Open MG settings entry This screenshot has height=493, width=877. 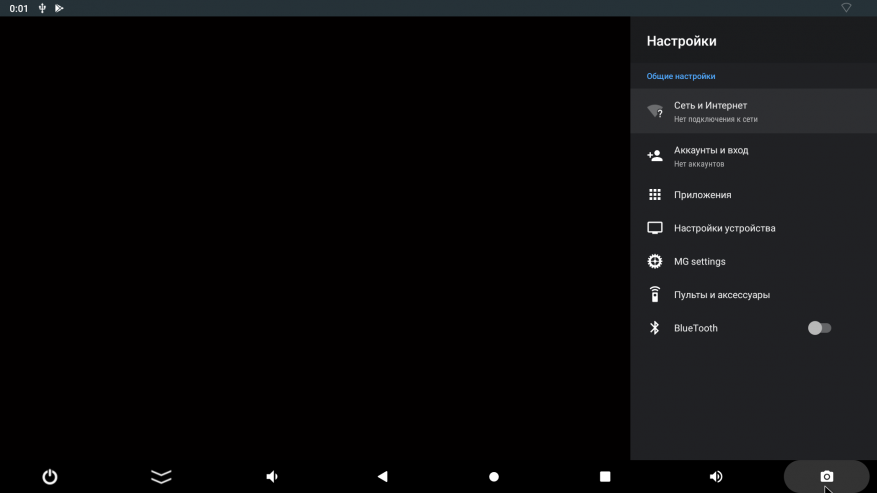pos(699,262)
